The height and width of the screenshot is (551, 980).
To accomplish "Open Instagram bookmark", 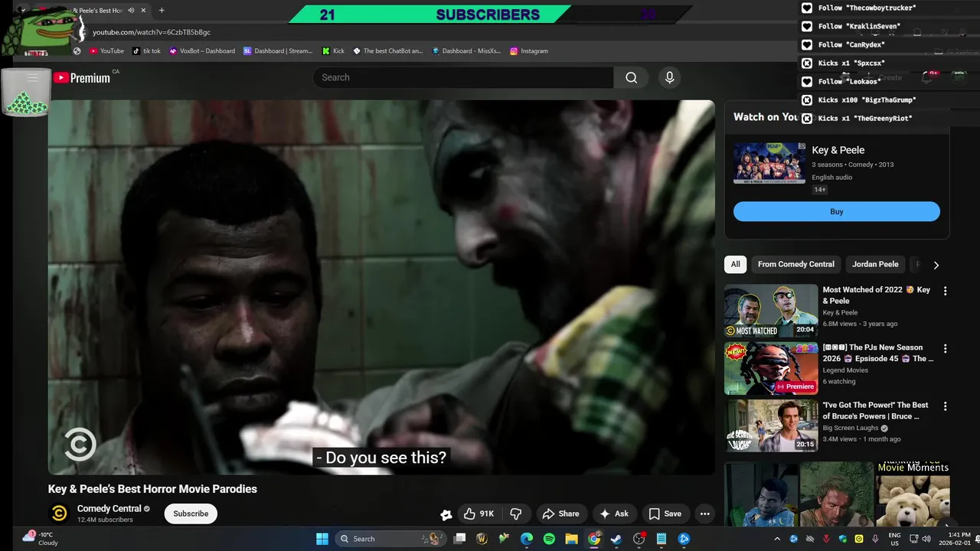I will [x=528, y=51].
